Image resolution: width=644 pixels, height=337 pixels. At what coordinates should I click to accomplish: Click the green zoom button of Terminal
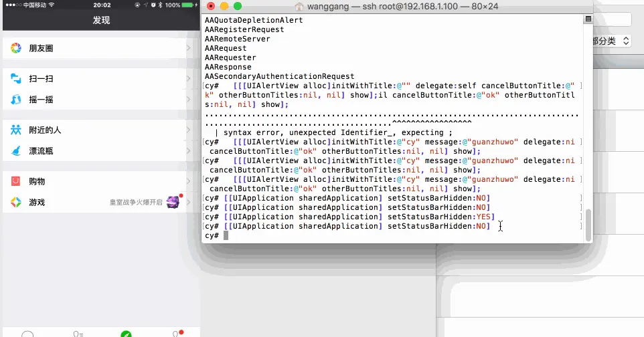point(238,6)
